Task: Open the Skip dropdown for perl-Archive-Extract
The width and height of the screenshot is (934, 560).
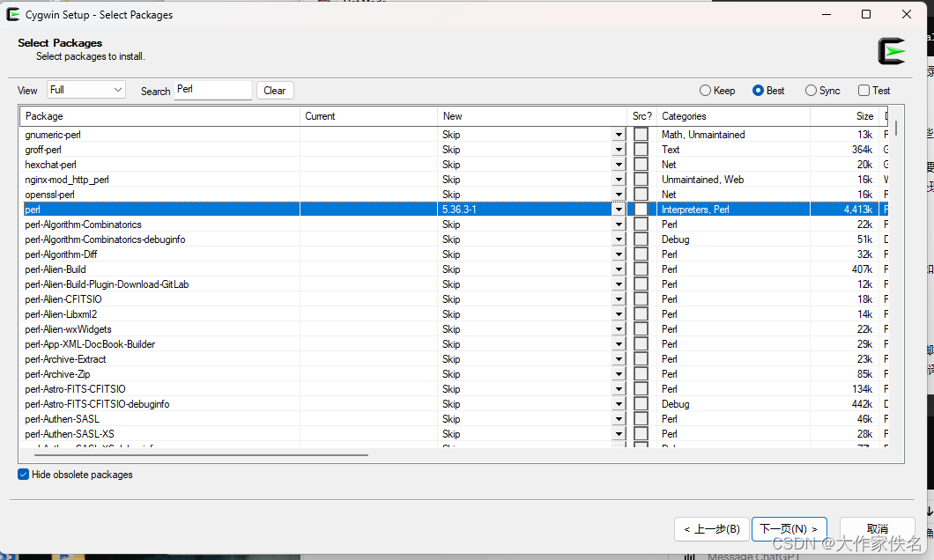Action: [619, 359]
